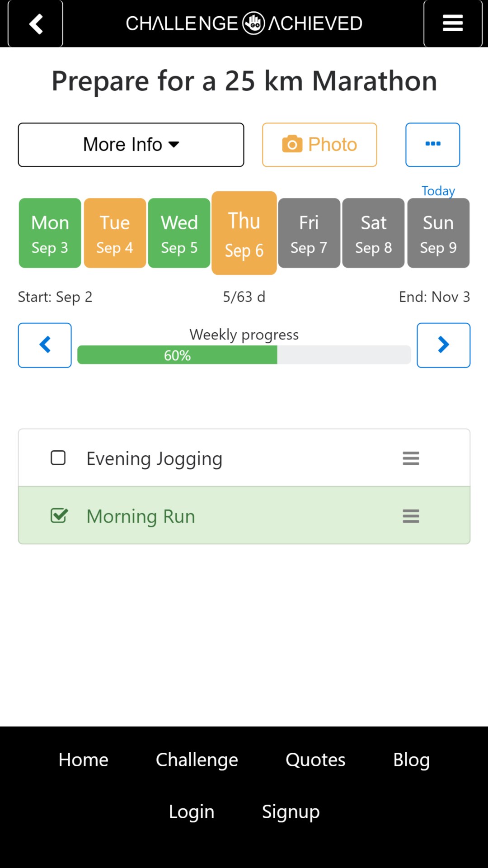Image resolution: width=488 pixels, height=868 pixels.
Task: Open the hamburger menu
Action: [452, 24]
